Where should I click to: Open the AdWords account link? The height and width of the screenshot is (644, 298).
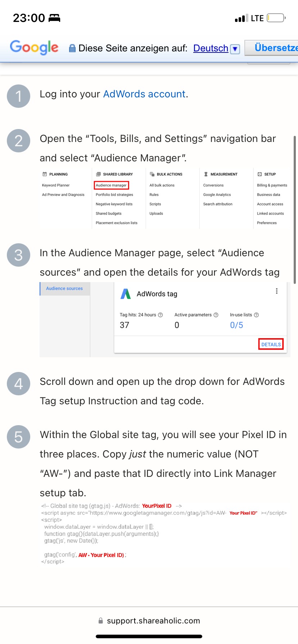[144, 94]
